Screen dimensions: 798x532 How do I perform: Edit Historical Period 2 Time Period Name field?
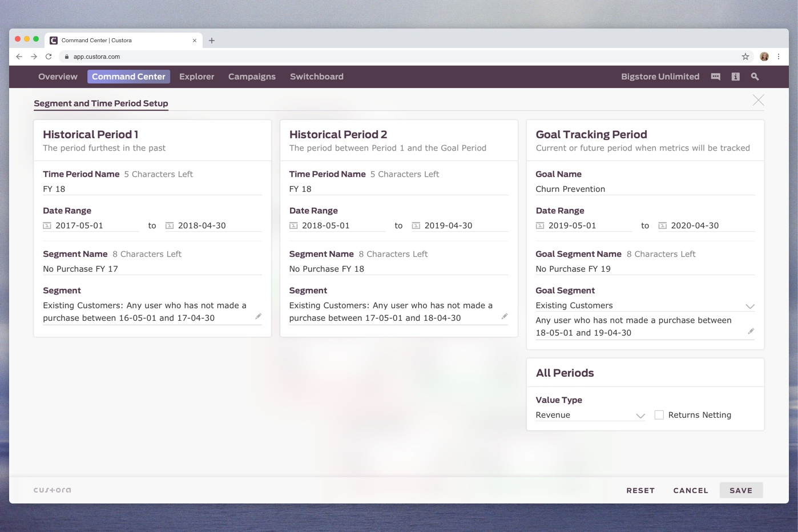[398, 189]
